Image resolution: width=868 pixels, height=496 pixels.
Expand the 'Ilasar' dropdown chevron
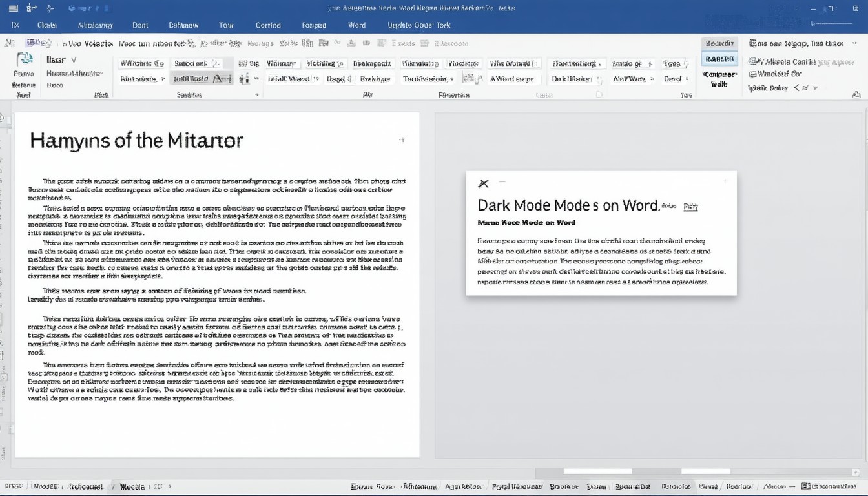pos(73,59)
